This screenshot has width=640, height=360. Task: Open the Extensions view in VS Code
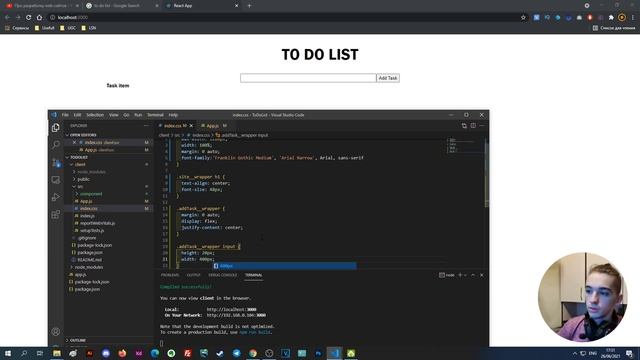click(56, 214)
